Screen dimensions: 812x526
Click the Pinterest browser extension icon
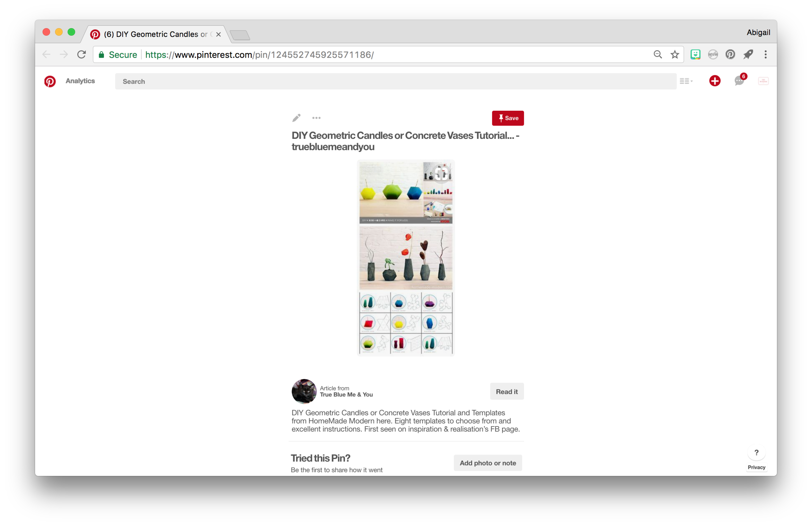[730, 55]
